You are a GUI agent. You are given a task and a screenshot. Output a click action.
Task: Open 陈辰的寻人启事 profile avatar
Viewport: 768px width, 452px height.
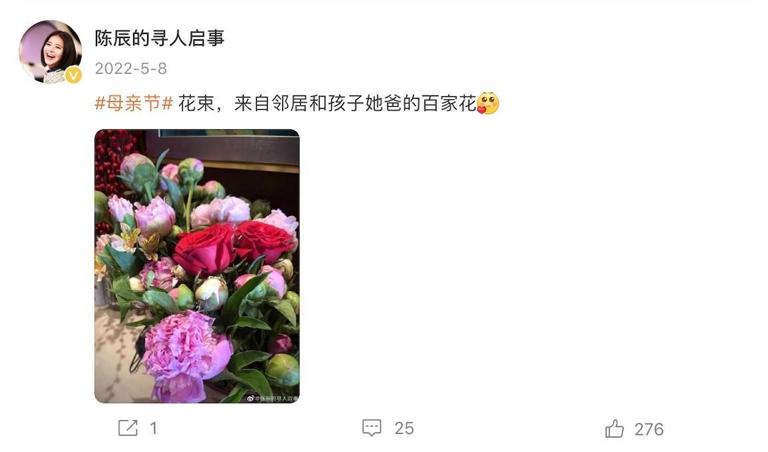[50, 51]
